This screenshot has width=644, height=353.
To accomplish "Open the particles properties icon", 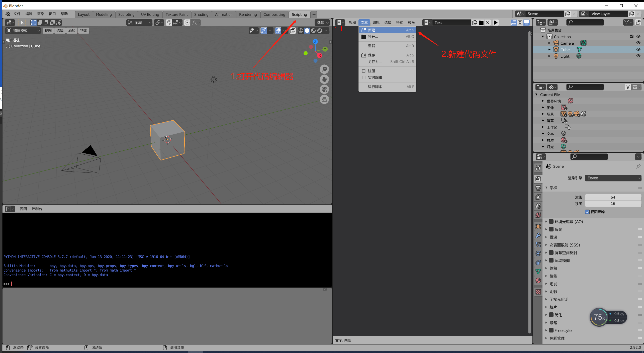I will click(538, 244).
